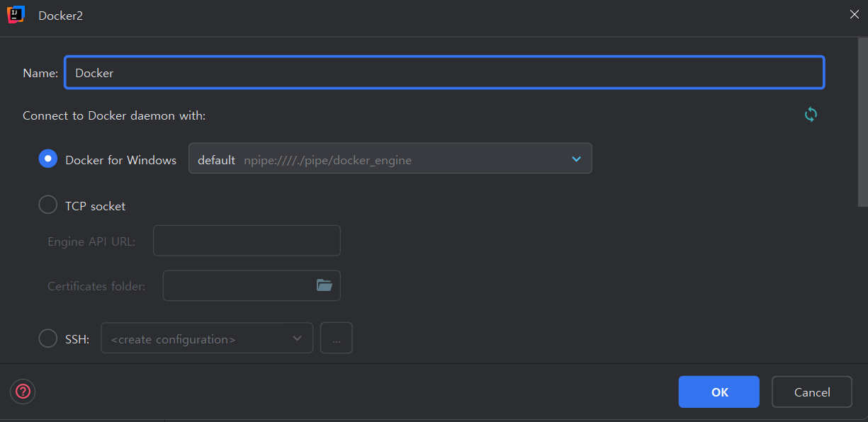Enable the TCP socket connection option
The height and width of the screenshot is (422, 868).
47,205
